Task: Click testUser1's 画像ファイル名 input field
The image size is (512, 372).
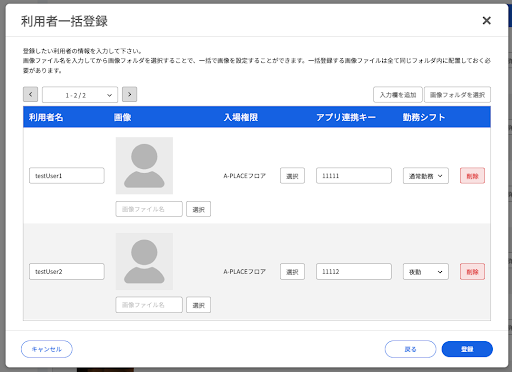Action: pyautogui.click(x=149, y=209)
